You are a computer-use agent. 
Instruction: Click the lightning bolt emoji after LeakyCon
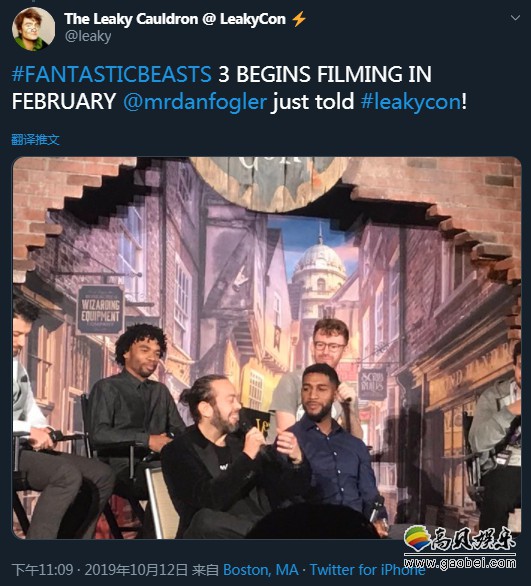(x=299, y=19)
